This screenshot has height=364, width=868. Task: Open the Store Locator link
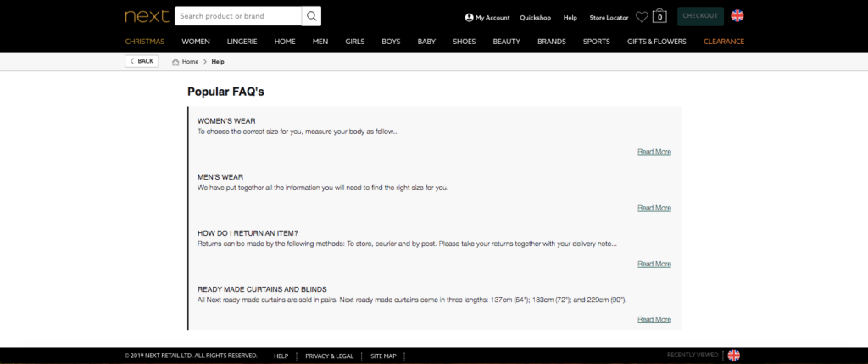pos(609,18)
